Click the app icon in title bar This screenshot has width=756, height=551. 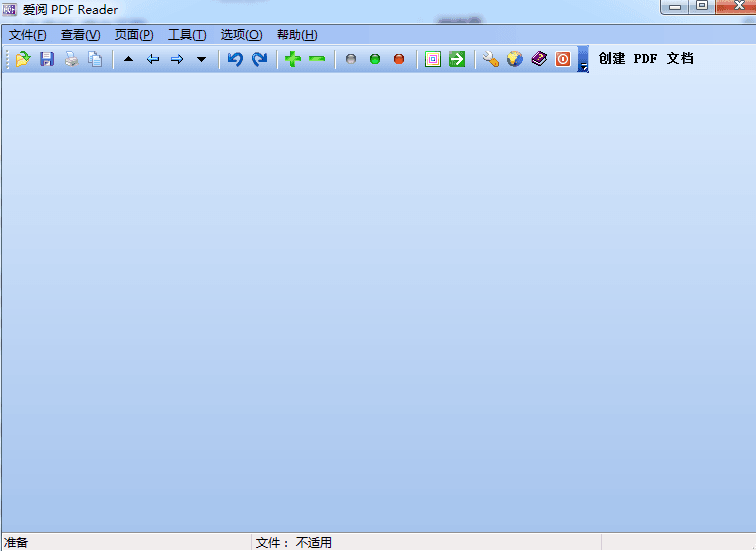(x=10, y=9)
